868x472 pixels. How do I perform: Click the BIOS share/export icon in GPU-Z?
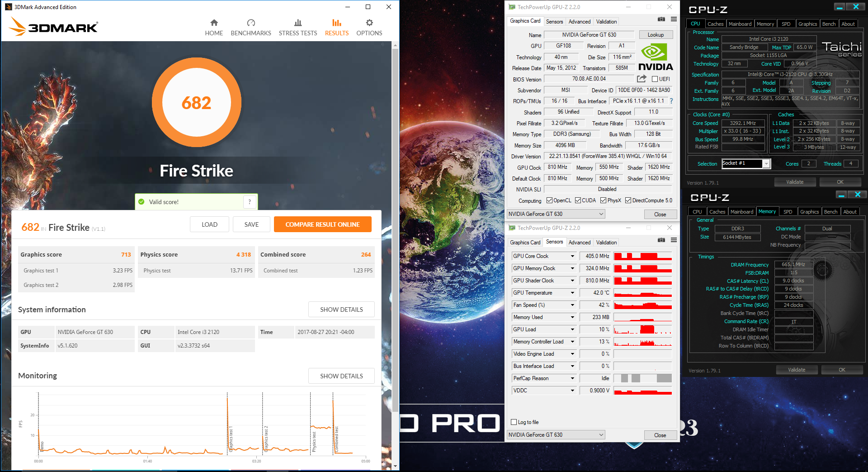(642, 79)
